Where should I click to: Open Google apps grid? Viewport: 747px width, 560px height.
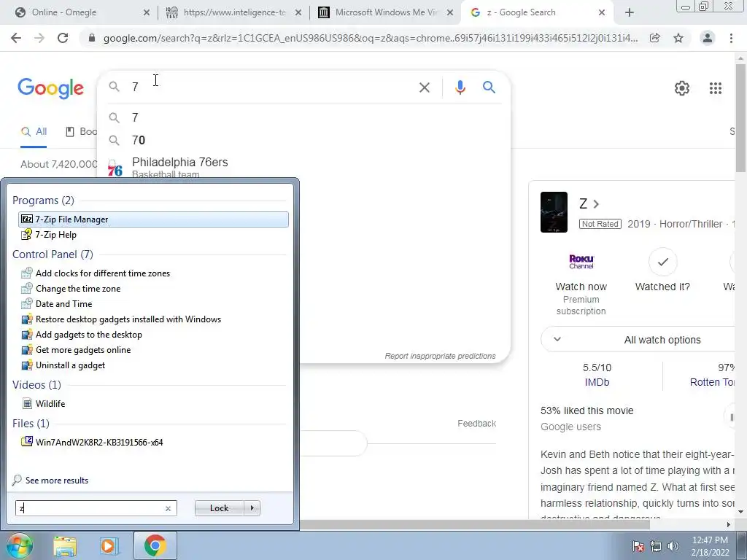coord(715,88)
